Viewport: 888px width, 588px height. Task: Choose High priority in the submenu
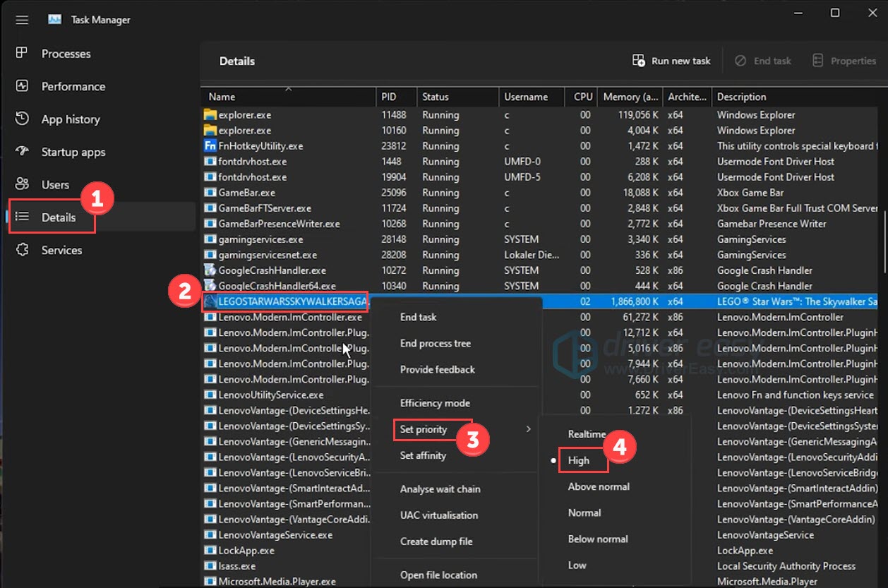click(578, 460)
